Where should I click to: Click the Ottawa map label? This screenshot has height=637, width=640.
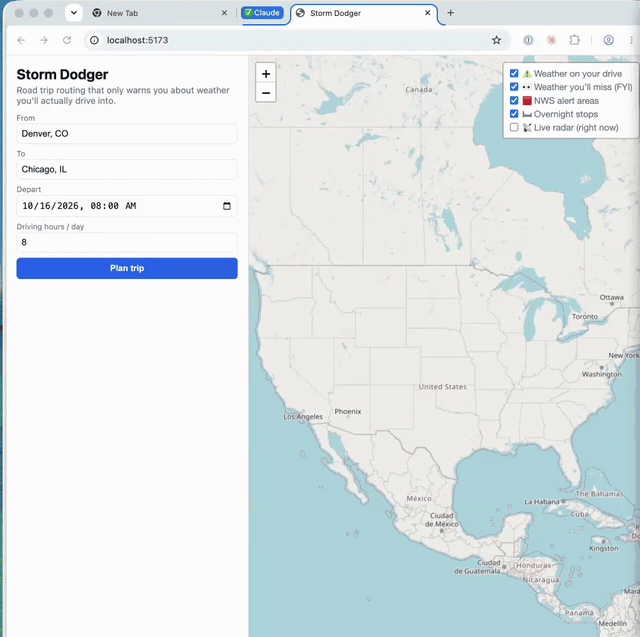point(611,297)
